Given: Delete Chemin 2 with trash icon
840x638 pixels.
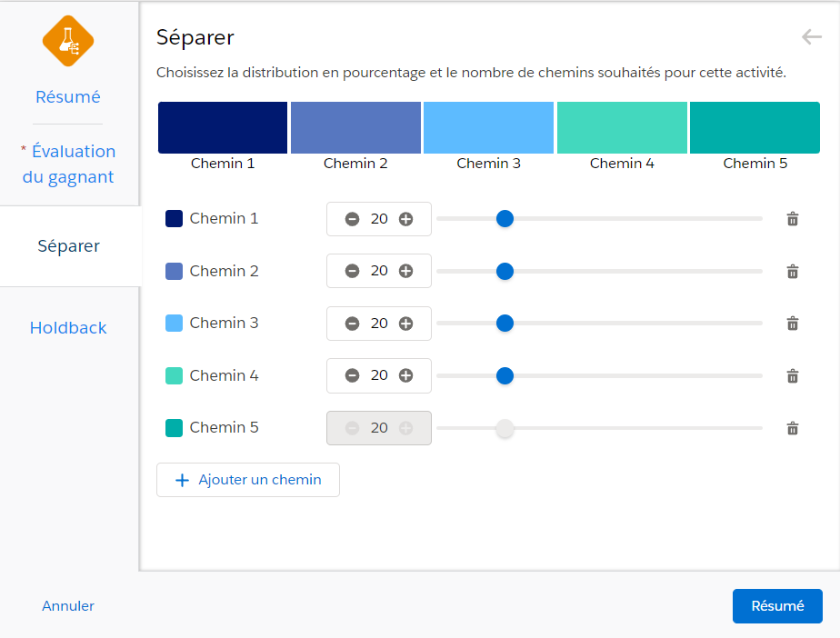Looking at the screenshot, I should point(793,271).
